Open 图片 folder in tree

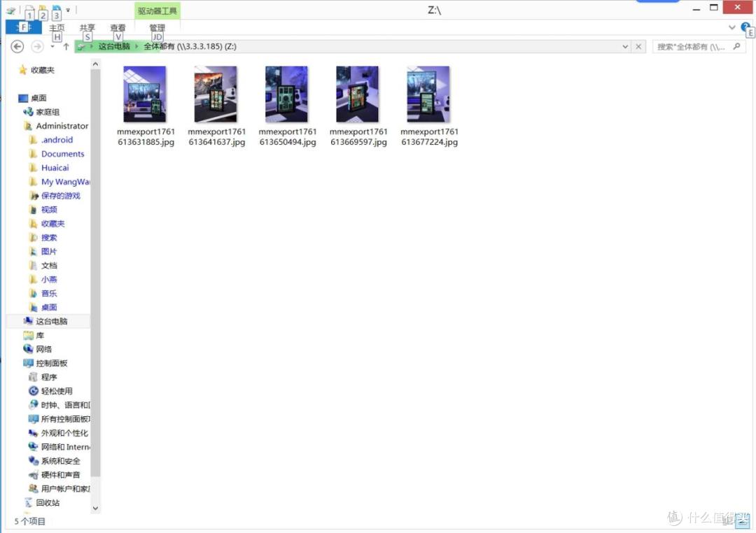pyautogui.click(x=43, y=252)
